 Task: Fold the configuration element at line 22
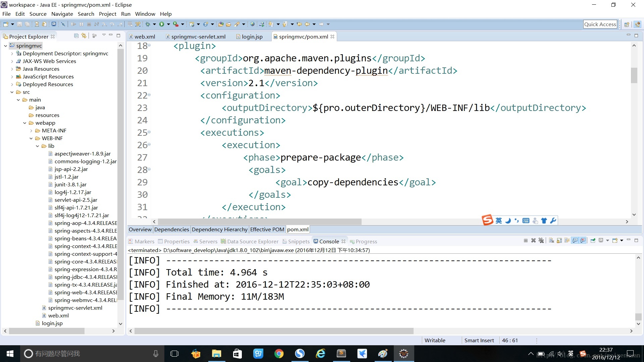point(149,95)
